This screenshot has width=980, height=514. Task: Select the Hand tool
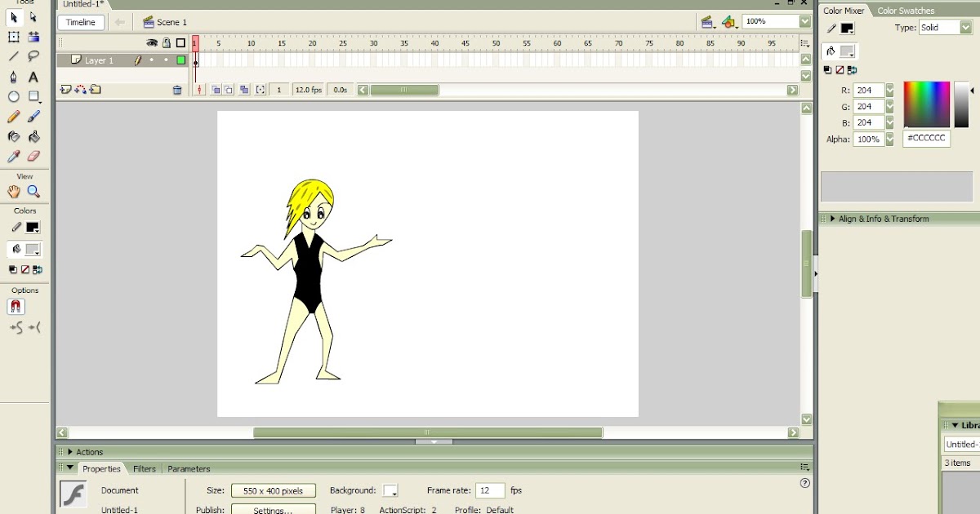[14, 192]
